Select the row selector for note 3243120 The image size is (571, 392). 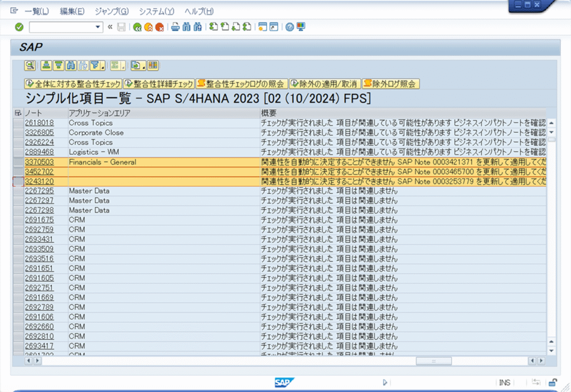(x=18, y=181)
